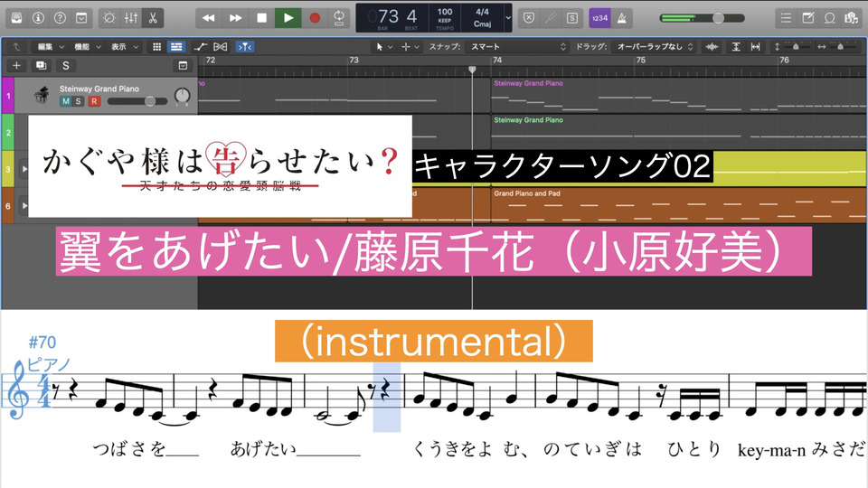Click vertical auto zoom icon

pos(736,47)
